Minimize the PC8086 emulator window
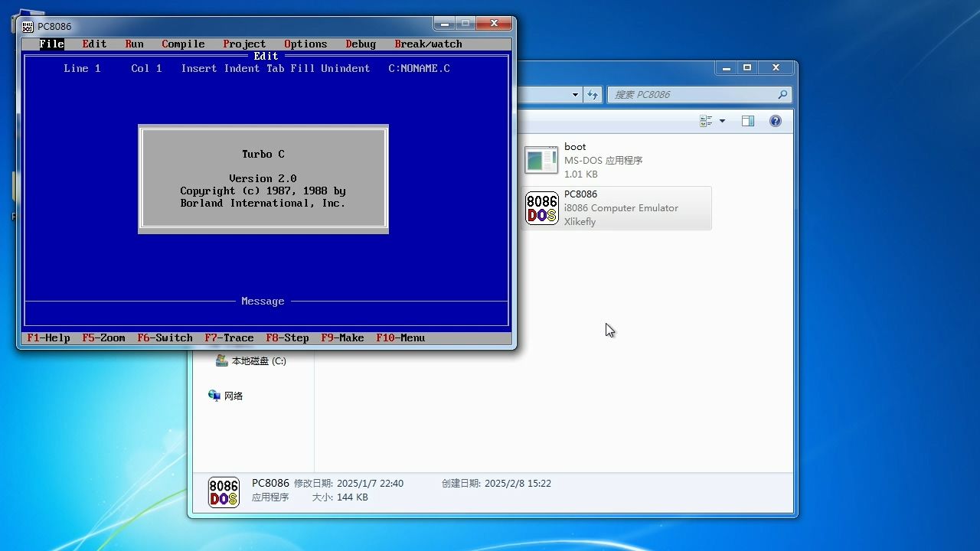This screenshot has width=980, height=551. pyautogui.click(x=444, y=24)
